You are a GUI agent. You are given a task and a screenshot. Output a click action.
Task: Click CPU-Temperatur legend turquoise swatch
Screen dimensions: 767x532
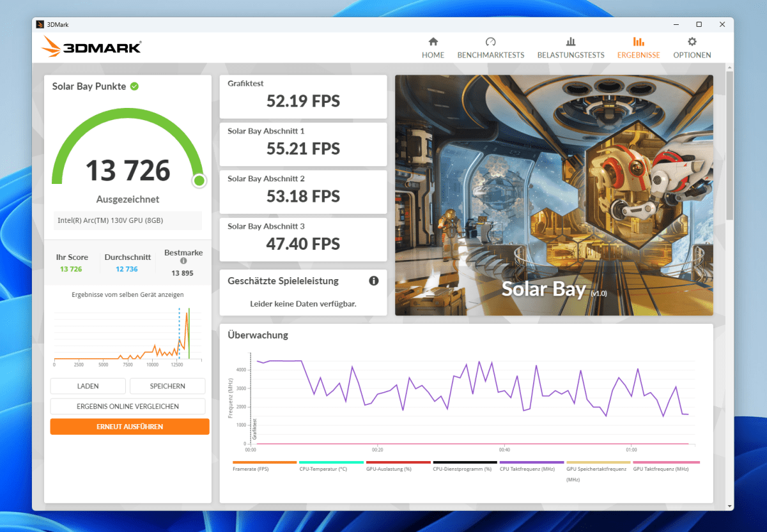pyautogui.click(x=331, y=462)
